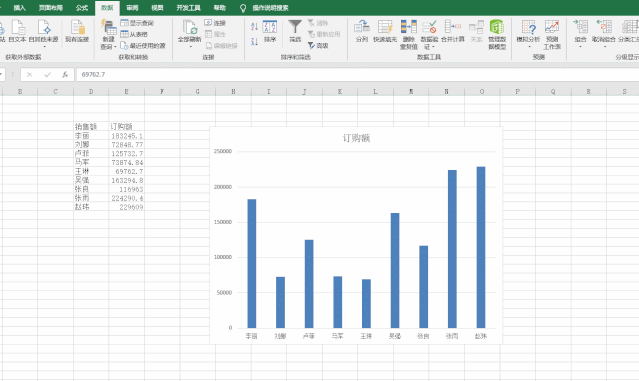
Task: Select the first chart bar for 李丽
Action: pyautogui.click(x=252, y=264)
